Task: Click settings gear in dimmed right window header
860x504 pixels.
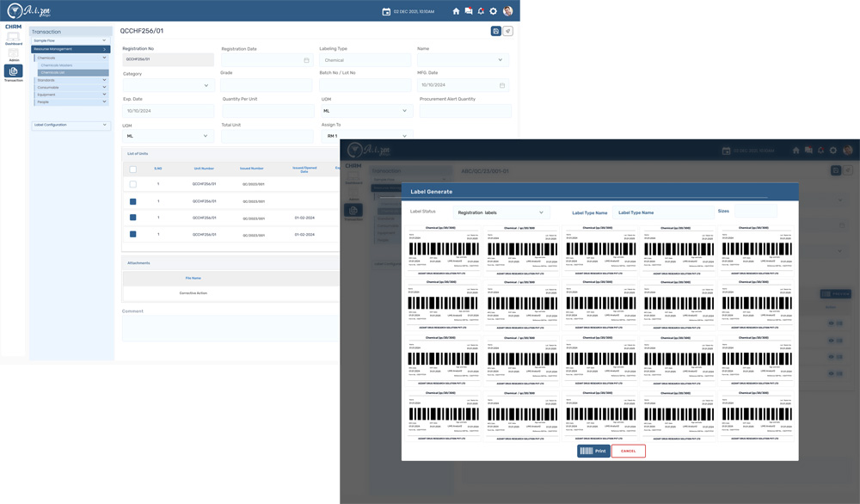Action: point(833,151)
